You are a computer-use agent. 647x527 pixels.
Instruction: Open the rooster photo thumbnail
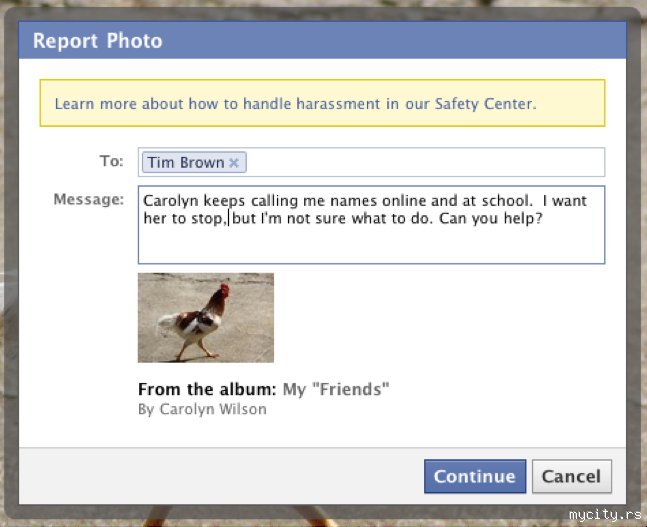click(206, 317)
